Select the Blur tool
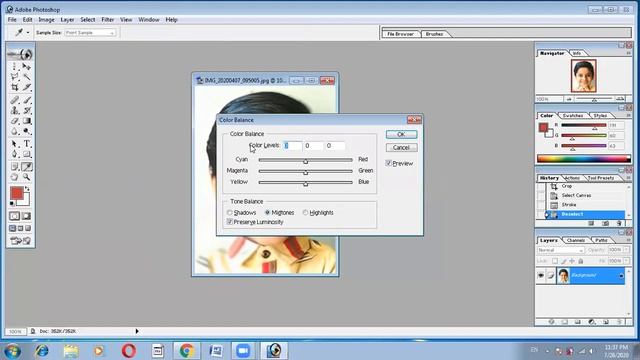This screenshot has height=360, width=640. (14, 131)
